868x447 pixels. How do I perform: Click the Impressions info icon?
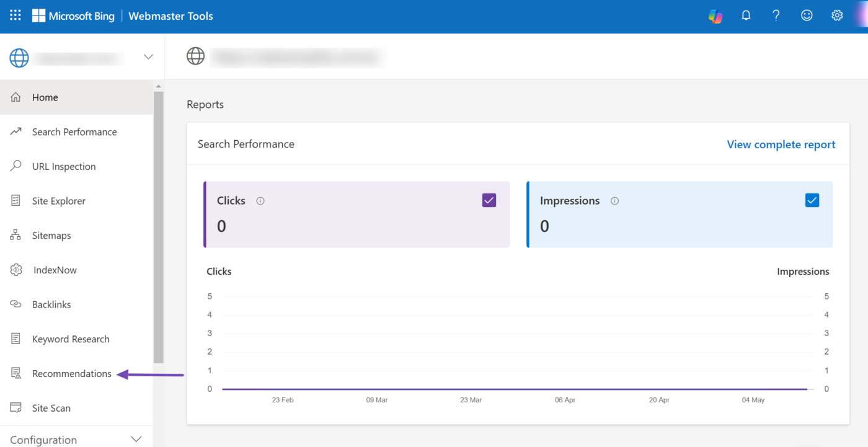pyautogui.click(x=614, y=201)
